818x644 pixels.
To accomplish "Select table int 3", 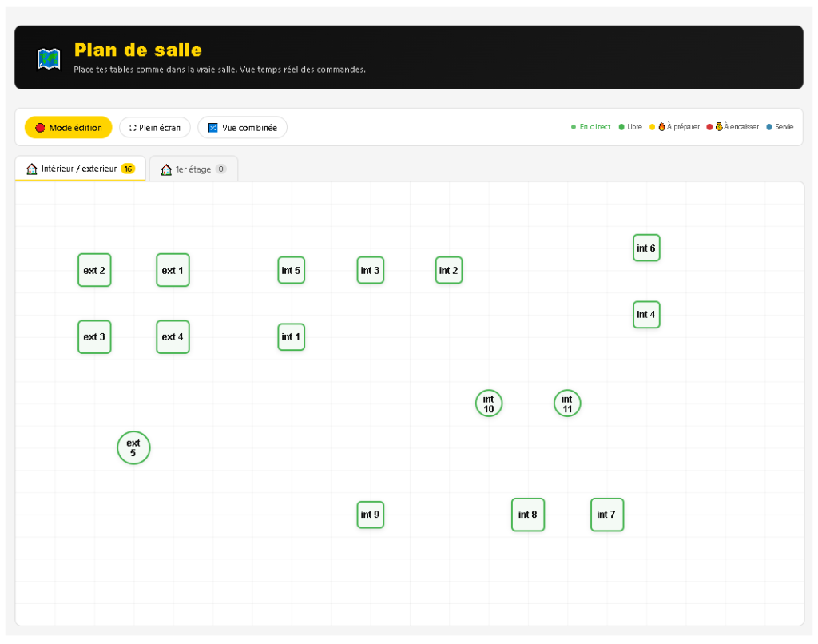I will [x=371, y=270].
